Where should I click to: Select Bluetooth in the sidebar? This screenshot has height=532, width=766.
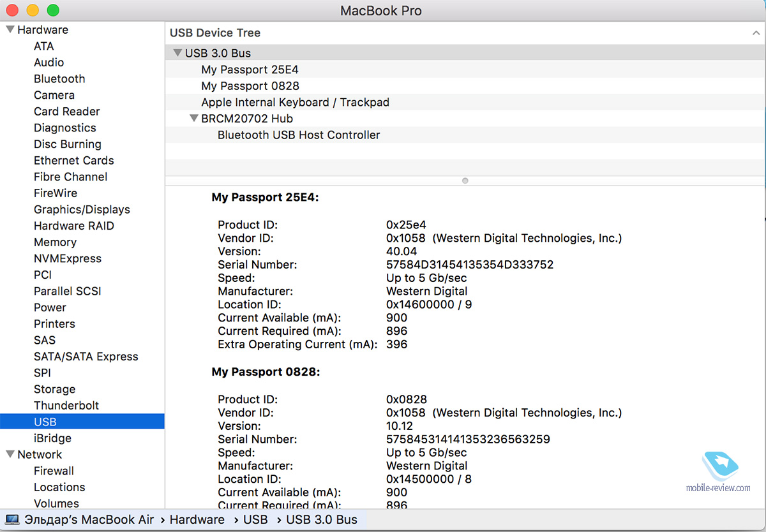(59, 78)
